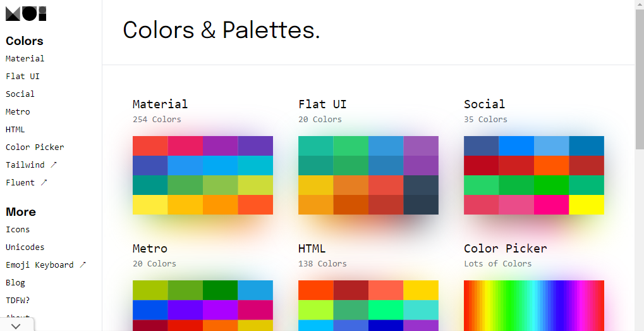
Task: Open the TDFW? link
Action: [x=18, y=300]
